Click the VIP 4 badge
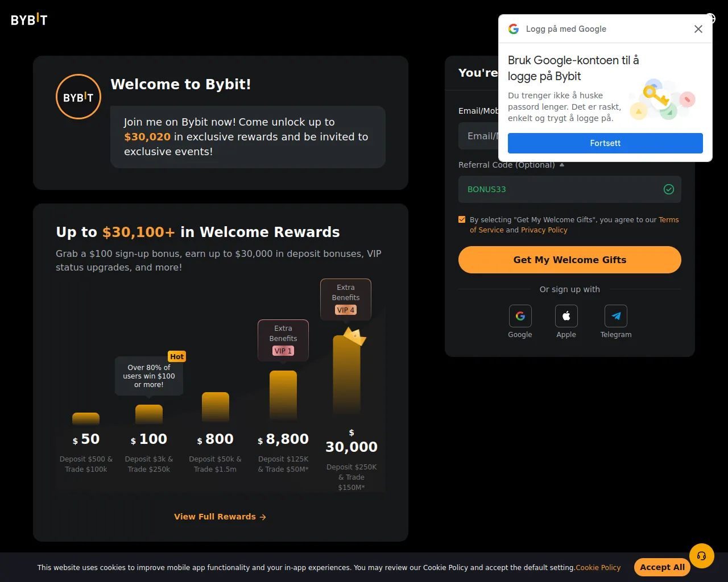The image size is (728, 582). [x=346, y=310]
